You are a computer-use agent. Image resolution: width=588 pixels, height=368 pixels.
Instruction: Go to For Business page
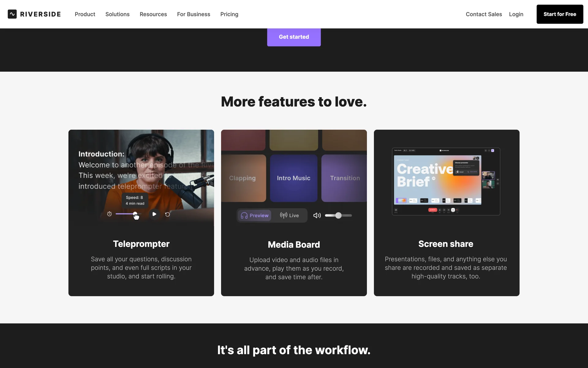(194, 14)
